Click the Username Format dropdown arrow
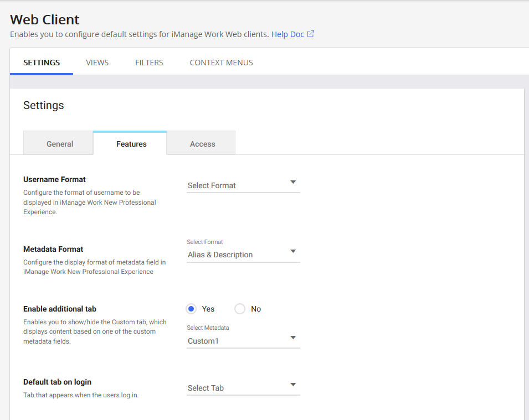529x420 pixels. tap(293, 182)
